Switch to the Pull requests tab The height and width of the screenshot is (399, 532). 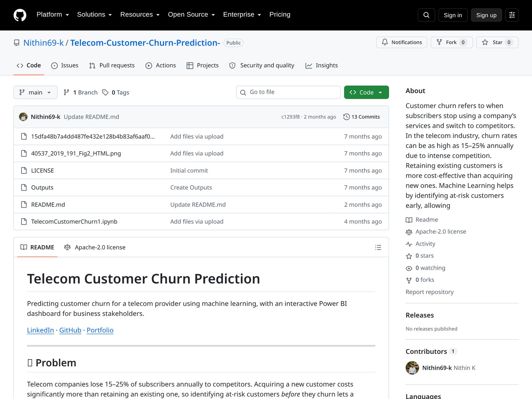(112, 66)
